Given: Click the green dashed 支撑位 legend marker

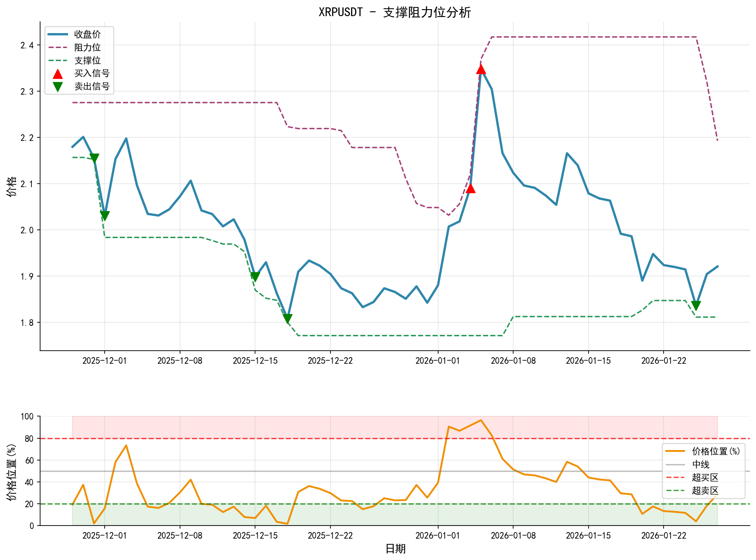Looking at the screenshot, I should [x=58, y=61].
